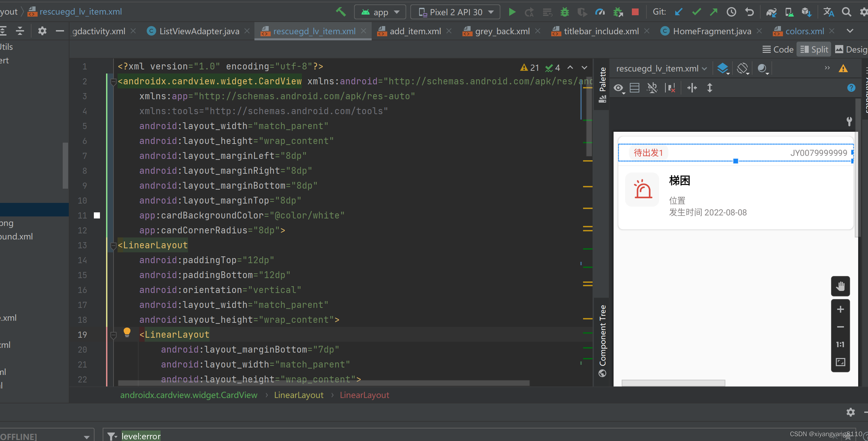
Task: Switch editor to Code view
Action: pyautogui.click(x=778, y=49)
